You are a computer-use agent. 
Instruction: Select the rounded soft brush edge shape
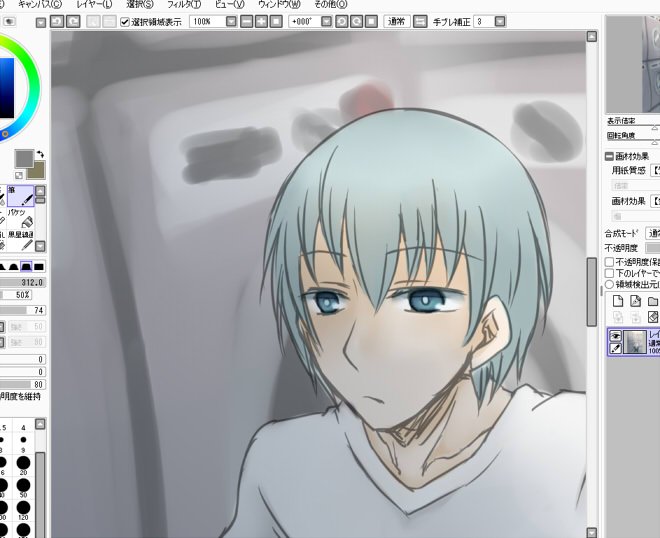14,266
